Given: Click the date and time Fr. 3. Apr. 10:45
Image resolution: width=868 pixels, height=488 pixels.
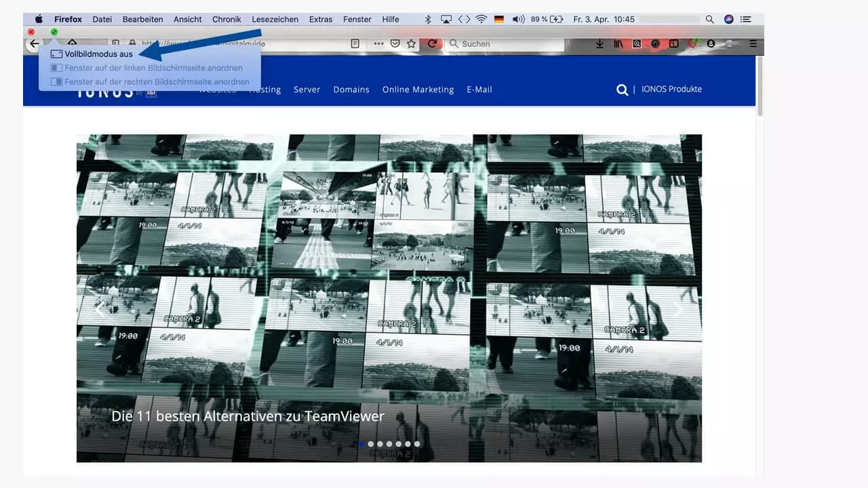Looking at the screenshot, I should [604, 19].
